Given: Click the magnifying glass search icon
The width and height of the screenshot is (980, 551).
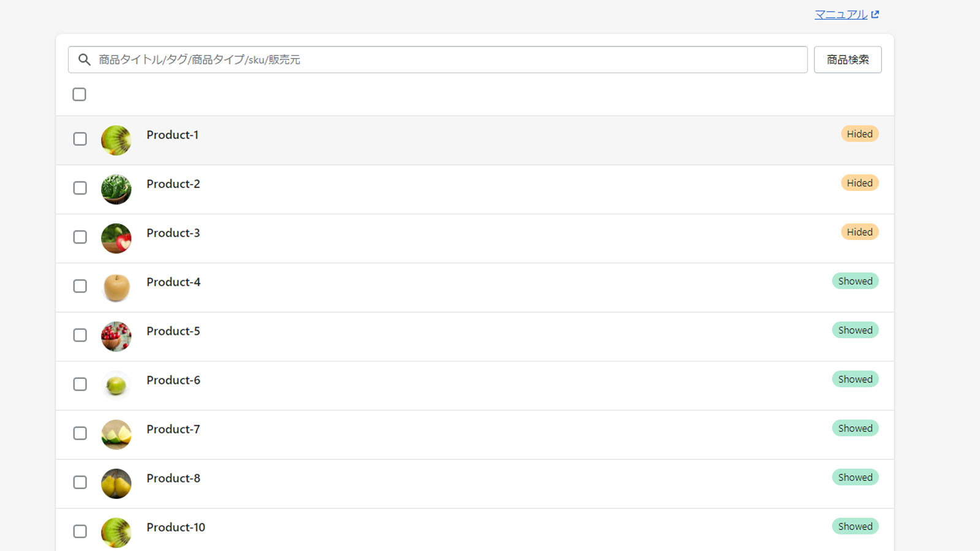Looking at the screenshot, I should [x=85, y=59].
